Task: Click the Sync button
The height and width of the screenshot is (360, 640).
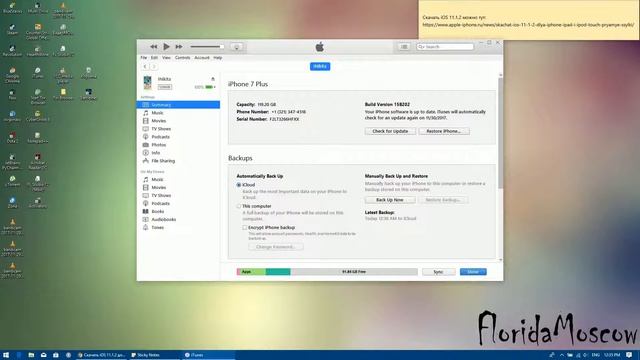Action: click(x=438, y=272)
